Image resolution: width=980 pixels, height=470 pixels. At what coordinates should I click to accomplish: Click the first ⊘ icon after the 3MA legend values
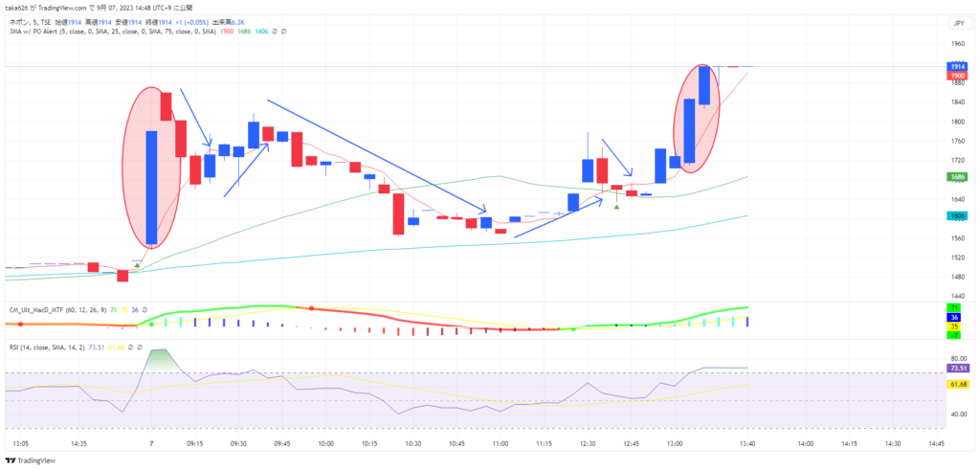pyautogui.click(x=273, y=32)
